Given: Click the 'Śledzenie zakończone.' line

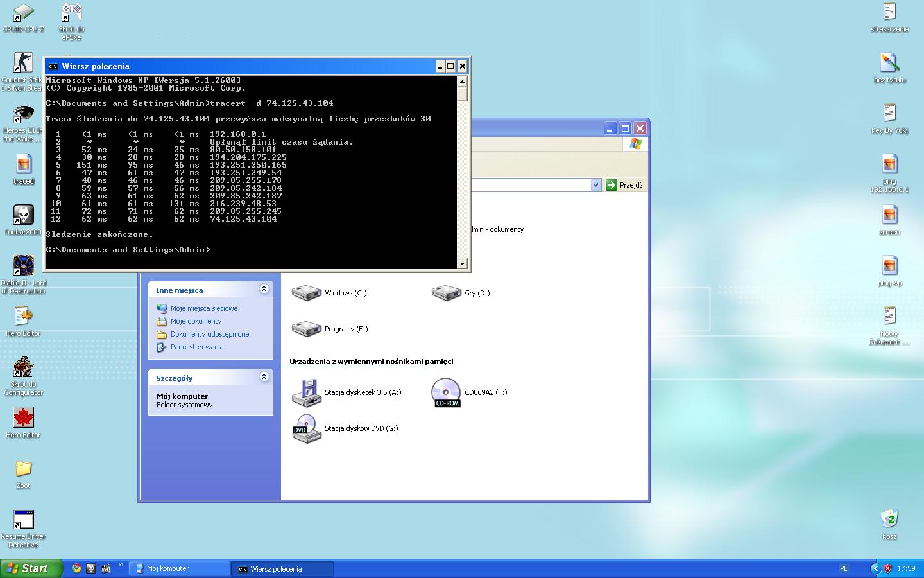Looking at the screenshot, I should pos(99,234).
